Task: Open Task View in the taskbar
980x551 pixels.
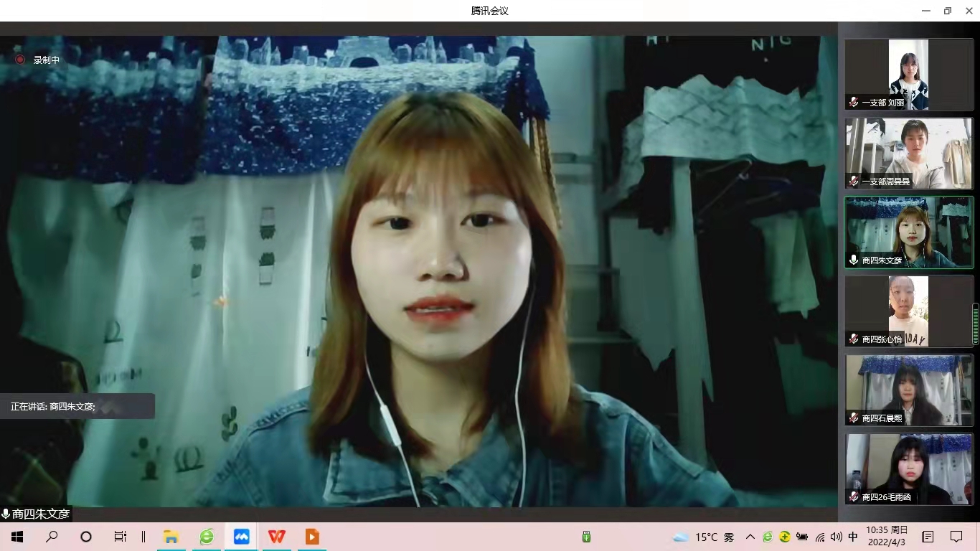Action: [121, 537]
